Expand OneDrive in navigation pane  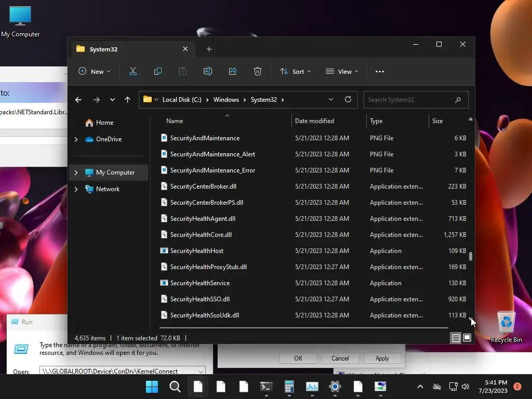tap(76, 139)
